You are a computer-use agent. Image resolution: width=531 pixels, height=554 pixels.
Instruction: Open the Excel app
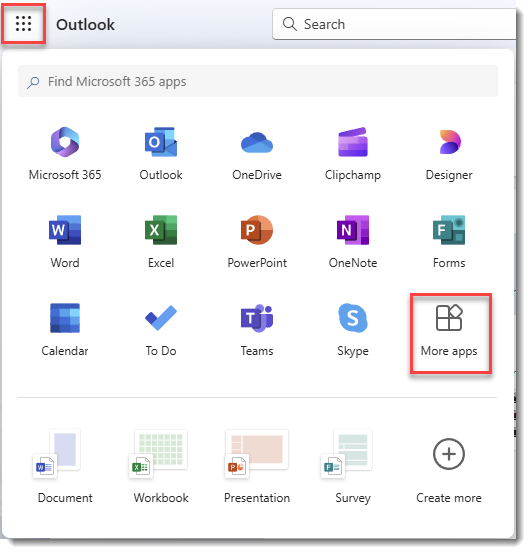[161, 242]
